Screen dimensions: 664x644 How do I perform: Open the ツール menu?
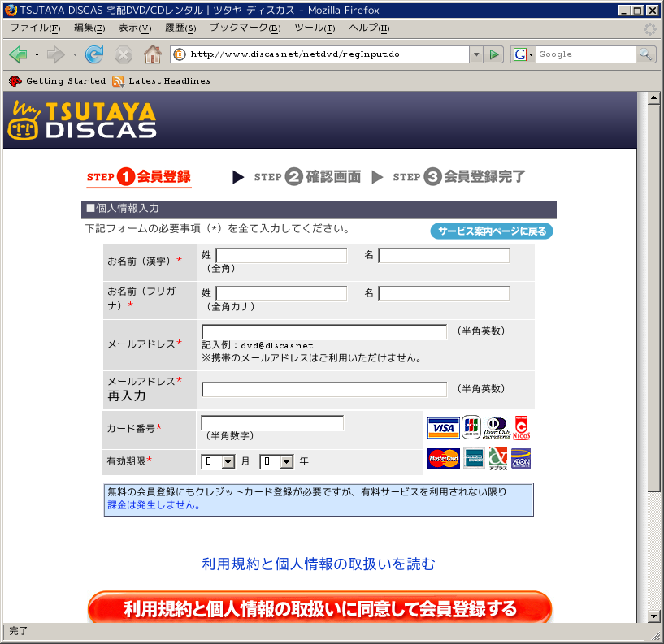point(315,28)
